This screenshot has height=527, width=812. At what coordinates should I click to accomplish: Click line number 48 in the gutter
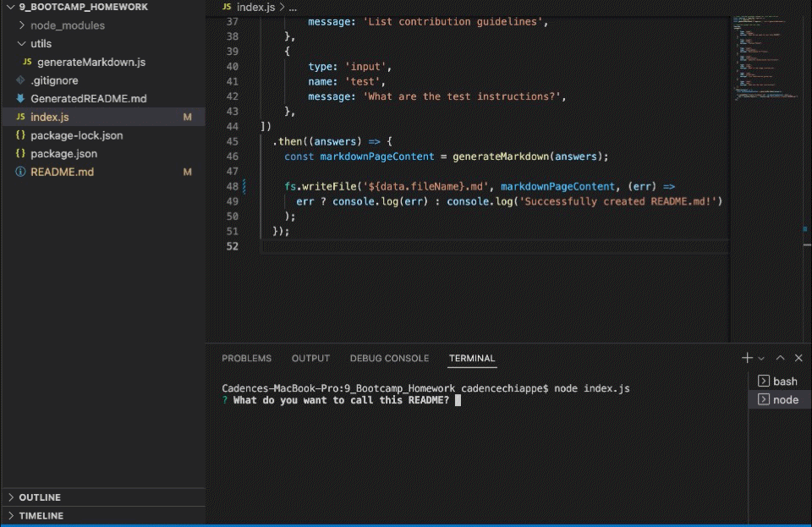232,186
